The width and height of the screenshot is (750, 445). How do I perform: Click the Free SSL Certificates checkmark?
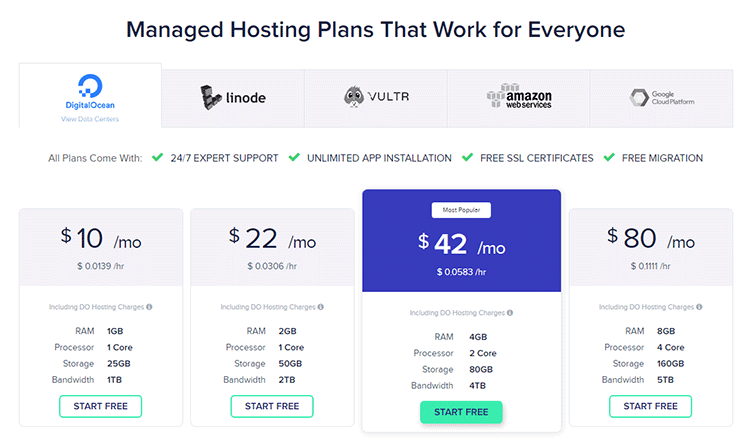(x=467, y=157)
